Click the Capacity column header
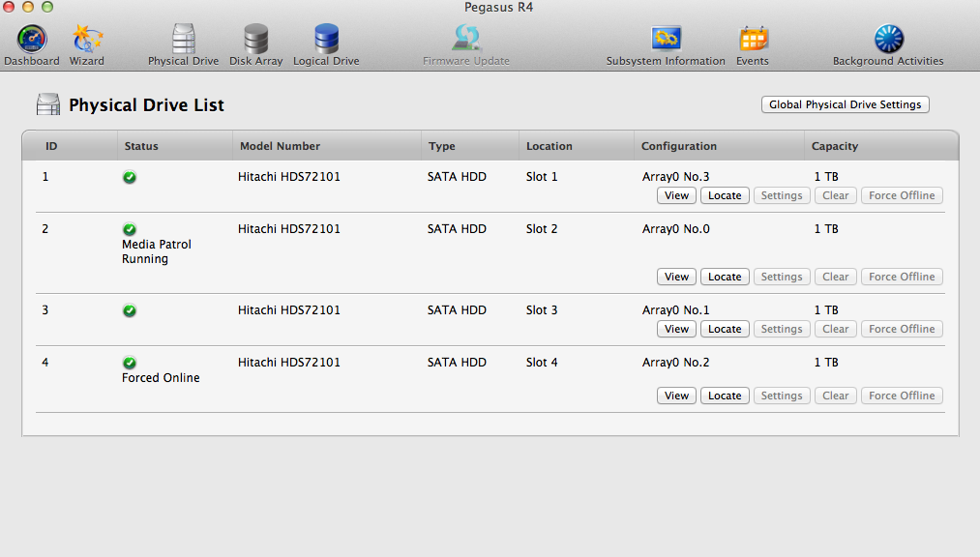Screen dimensions: 980x557 coord(835,146)
